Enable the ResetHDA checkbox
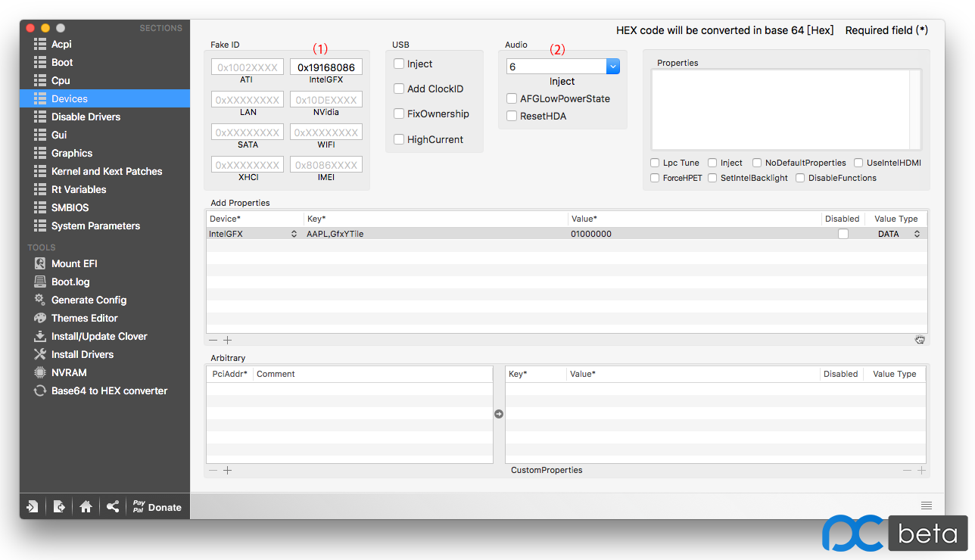The height and width of the screenshot is (560, 975). coord(512,116)
